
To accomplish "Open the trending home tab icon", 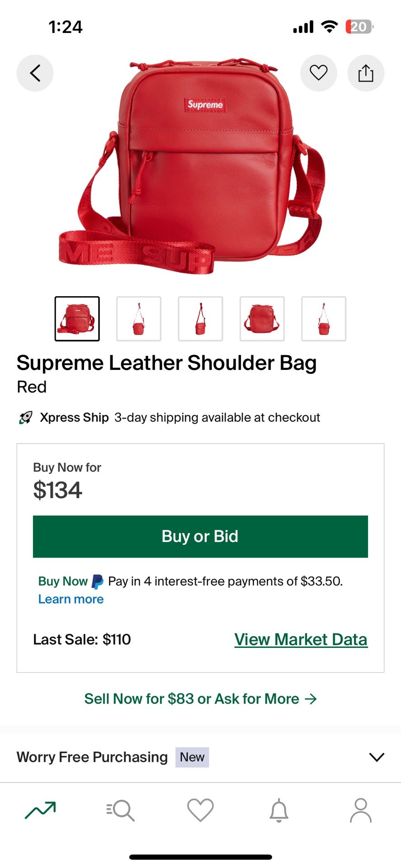I will 41,810.
